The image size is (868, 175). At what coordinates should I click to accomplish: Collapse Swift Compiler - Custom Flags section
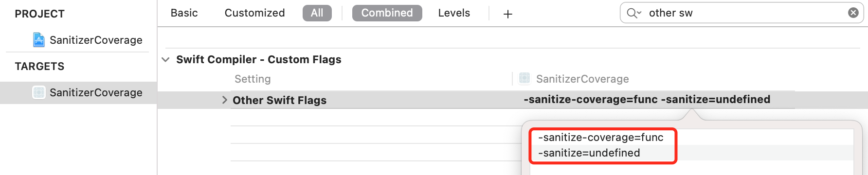tap(165, 59)
